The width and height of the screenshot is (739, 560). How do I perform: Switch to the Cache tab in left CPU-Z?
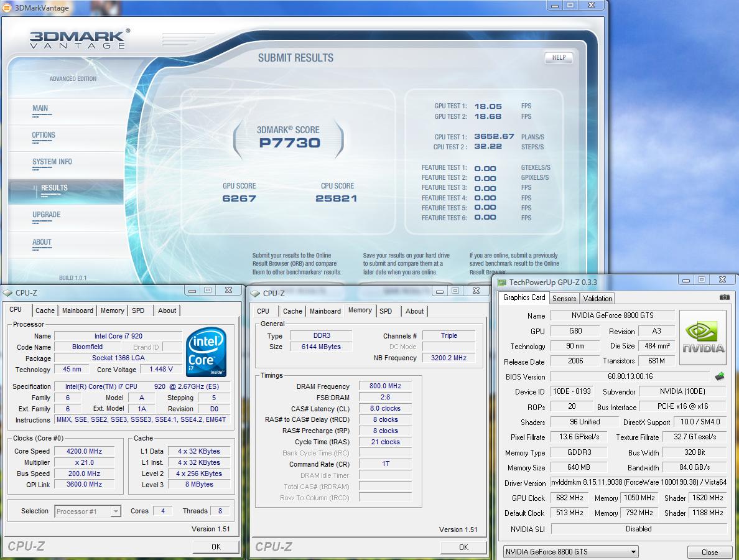pyautogui.click(x=45, y=310)
